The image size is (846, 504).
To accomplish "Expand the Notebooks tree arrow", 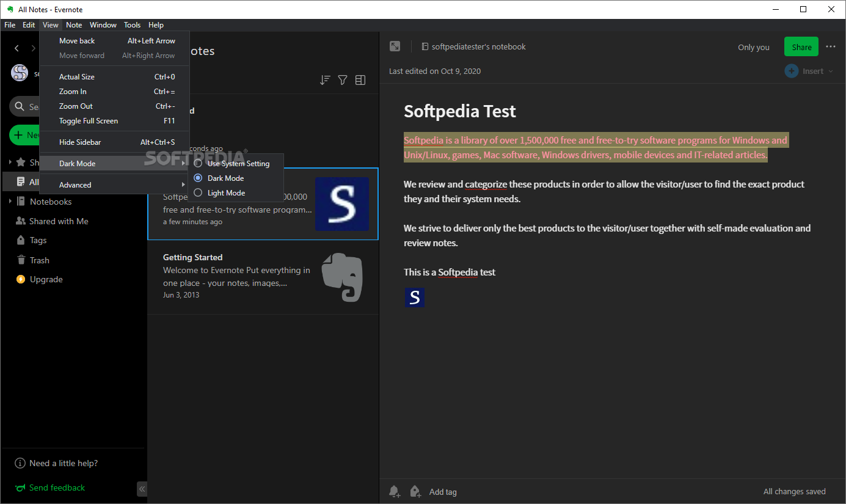I will (10, 202).
